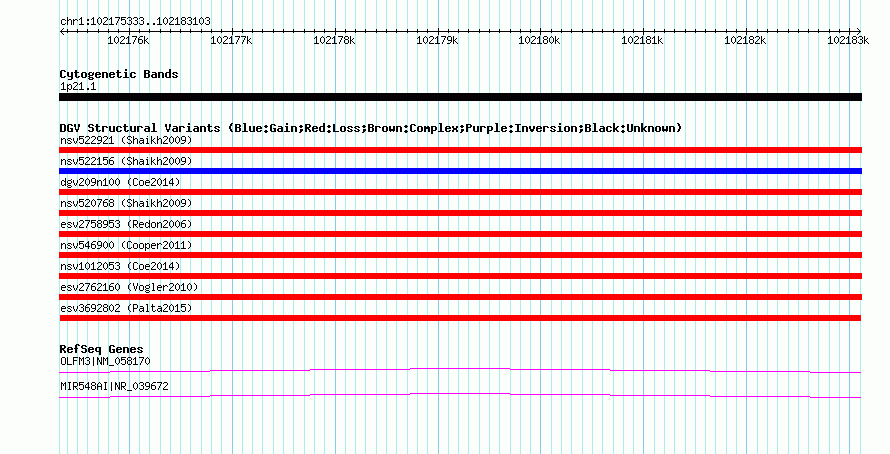890x454 pixels.
Task: Click the 102183k ruler tick label
Action: coord(848,40)
